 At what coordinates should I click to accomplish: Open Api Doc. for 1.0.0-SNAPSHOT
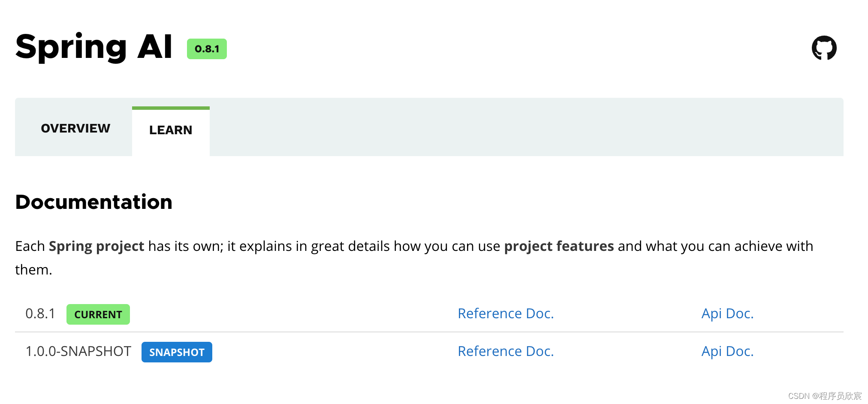[727, 351]
